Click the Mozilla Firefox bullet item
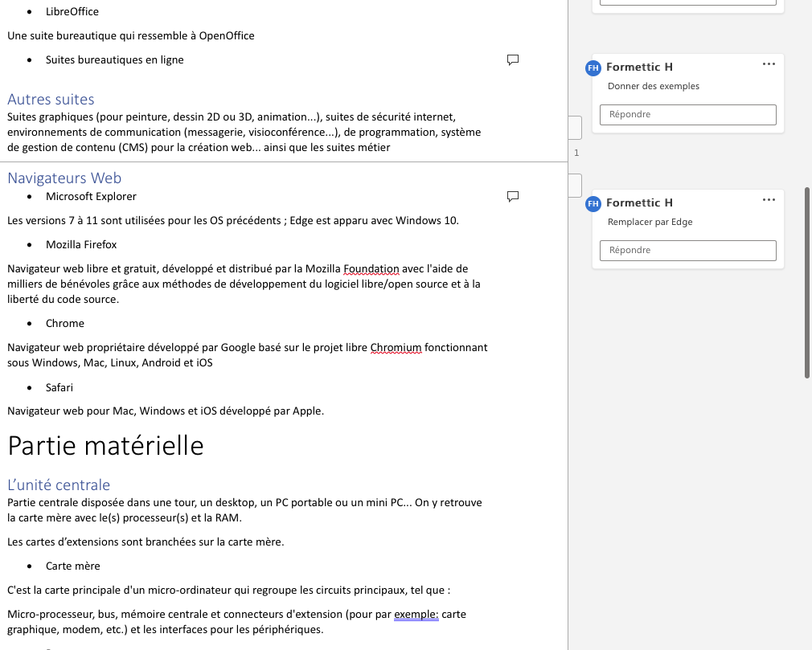Screen dimensions: 812x650 tap(81, 245)
